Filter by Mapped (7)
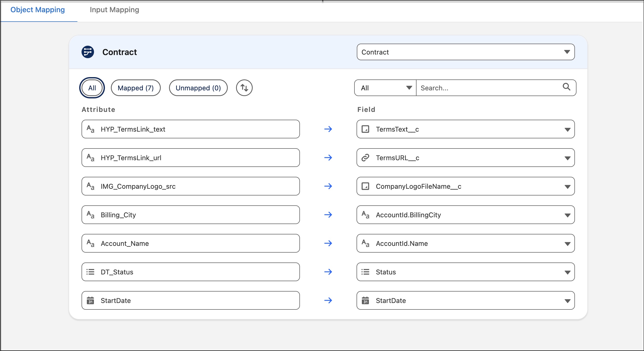 click(x=136, y=88)
